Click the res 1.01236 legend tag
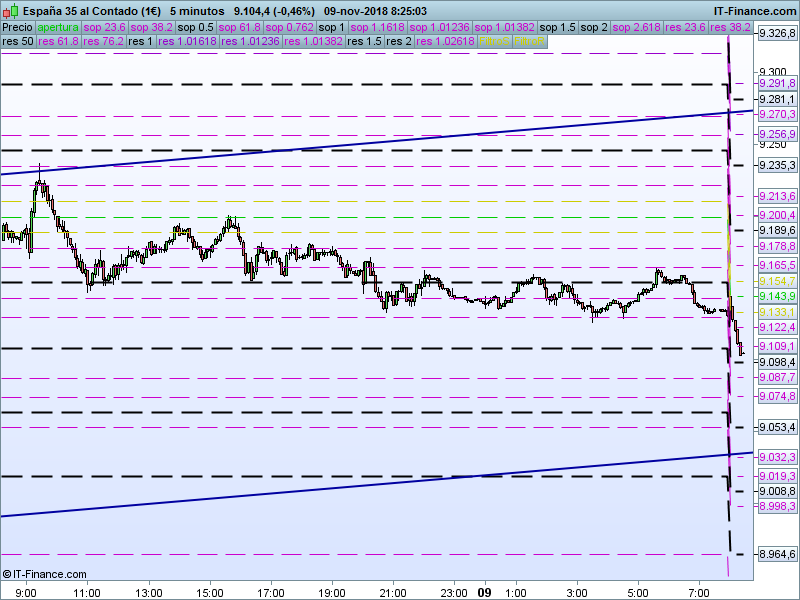 point(251,41)
